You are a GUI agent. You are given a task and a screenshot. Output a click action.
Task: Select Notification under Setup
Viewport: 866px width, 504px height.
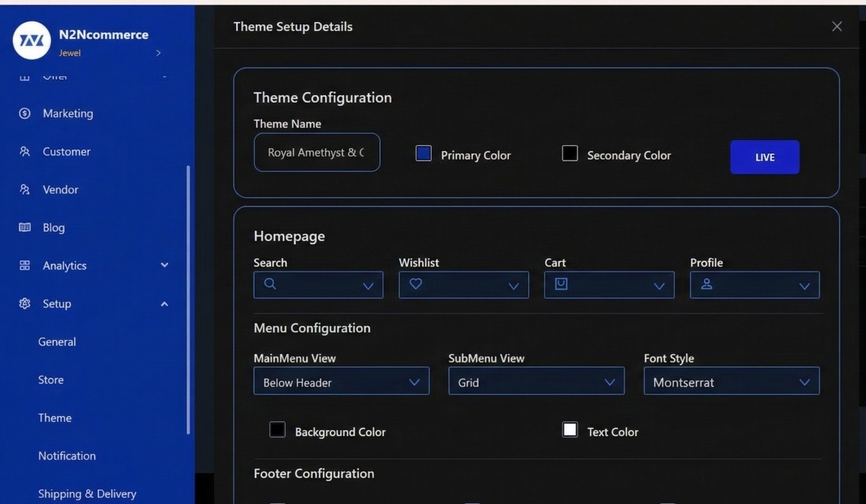67,456
